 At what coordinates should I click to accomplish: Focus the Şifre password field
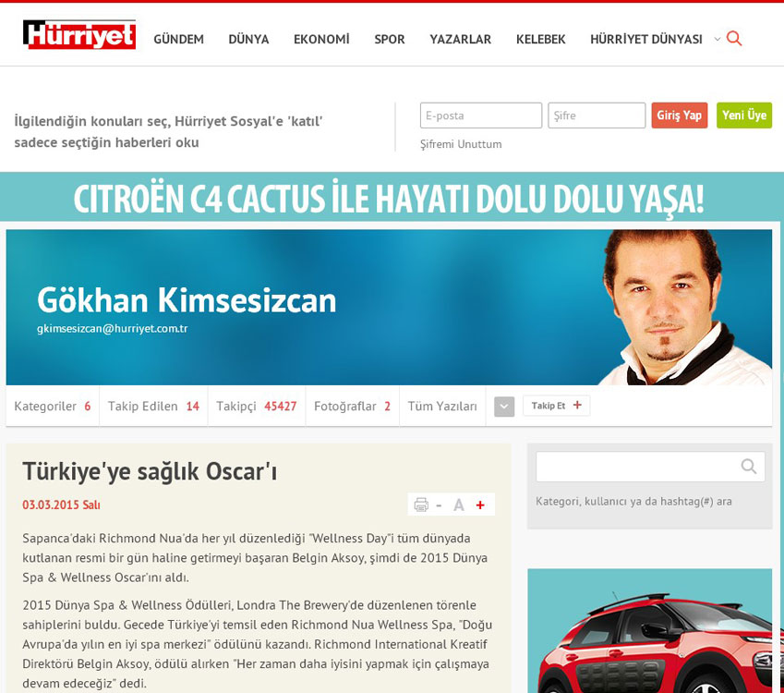(x=597, y=115)
